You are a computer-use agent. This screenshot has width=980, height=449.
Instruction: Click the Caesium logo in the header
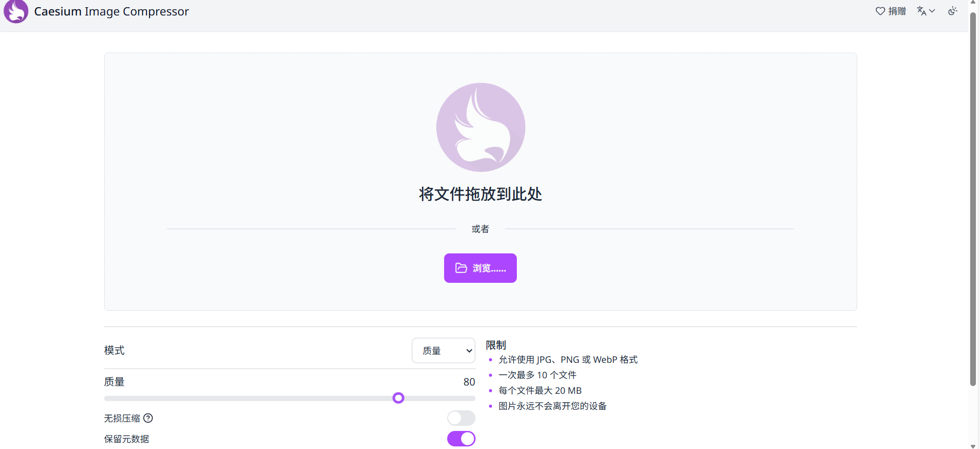[16, 11]
